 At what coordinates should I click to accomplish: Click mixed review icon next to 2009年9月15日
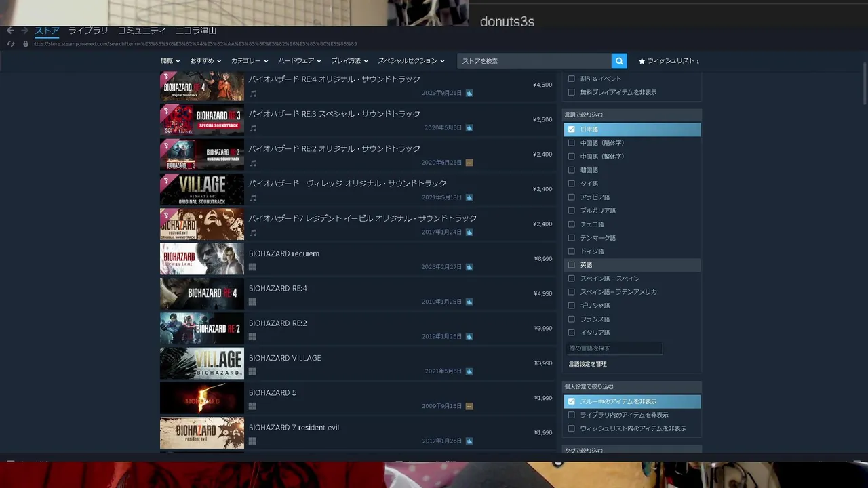tap(469, 406)
